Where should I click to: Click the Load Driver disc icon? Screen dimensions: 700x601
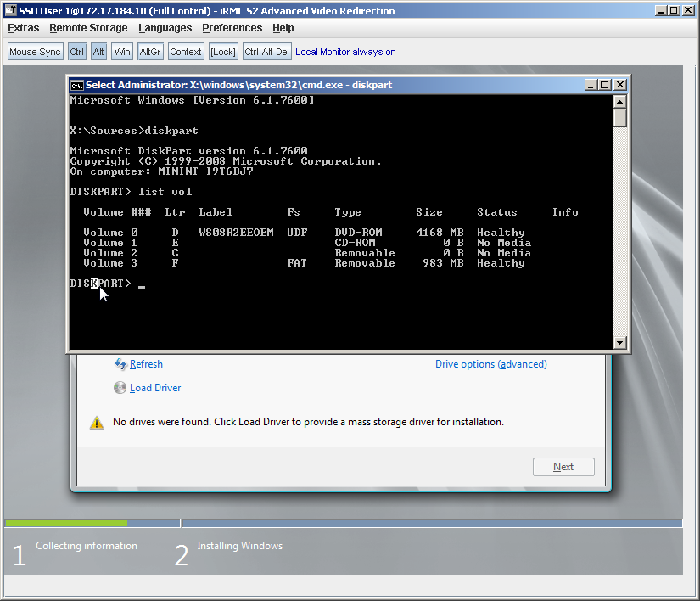pyautogui.click(x=120, y=388)
